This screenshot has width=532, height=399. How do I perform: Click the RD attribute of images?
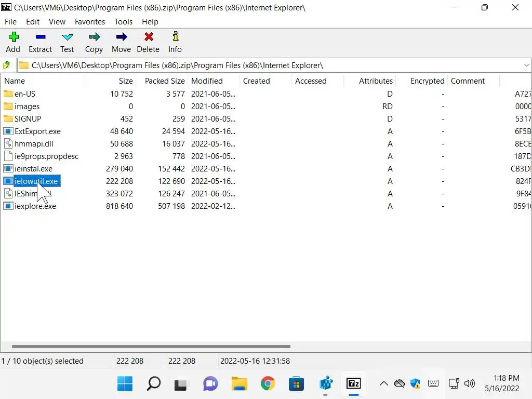(x=388, y=106)
